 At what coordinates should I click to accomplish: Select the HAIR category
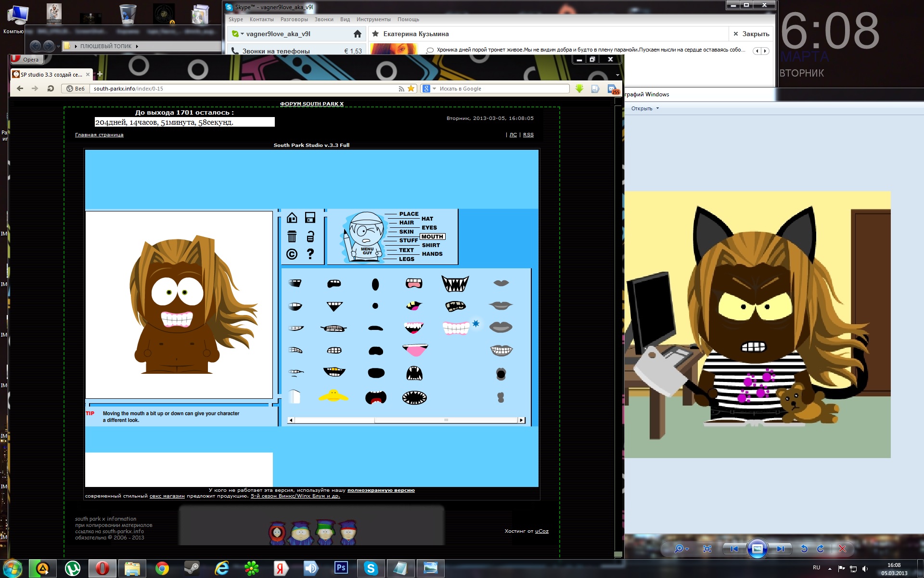406,223
